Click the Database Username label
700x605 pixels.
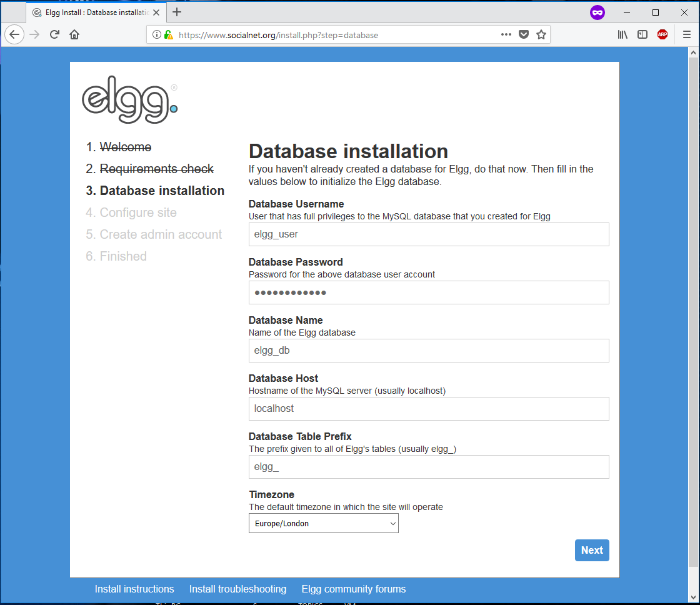[296, 204]
